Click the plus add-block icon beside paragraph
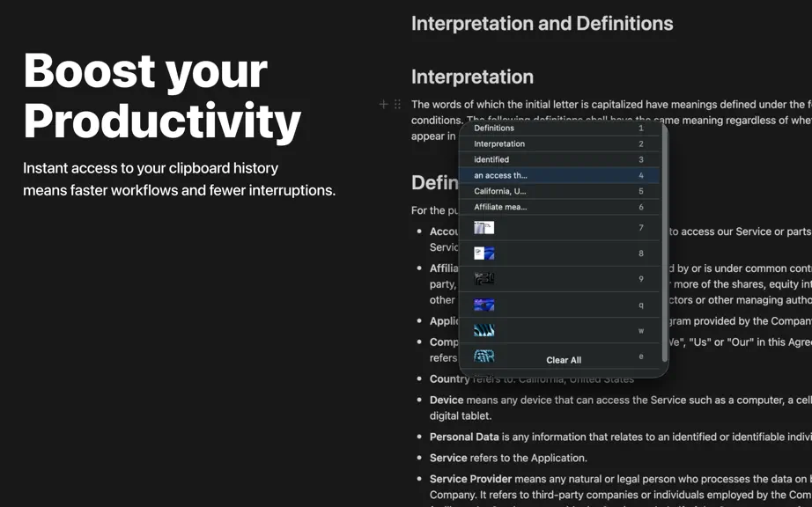The image size is (812, 507). pos(383,105)
